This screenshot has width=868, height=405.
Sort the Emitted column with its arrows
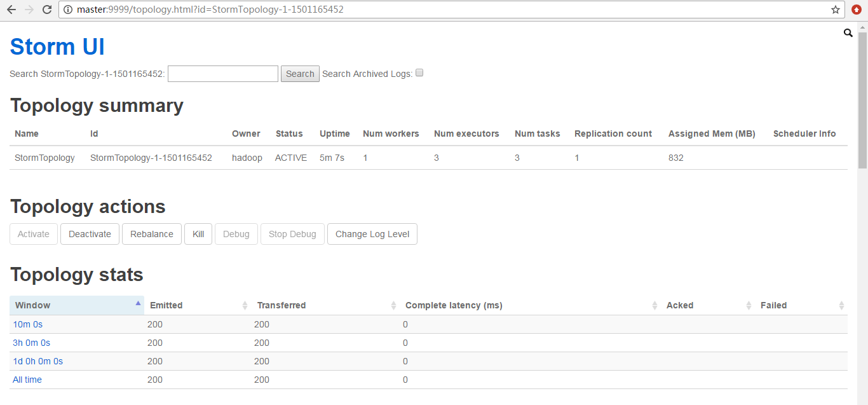[245, 306]
